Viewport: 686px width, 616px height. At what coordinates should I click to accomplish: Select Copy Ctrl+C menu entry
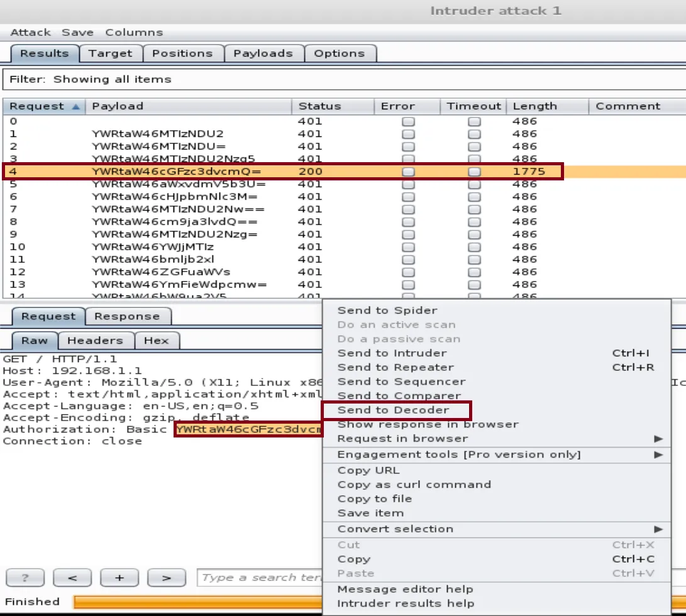[497, 559]
